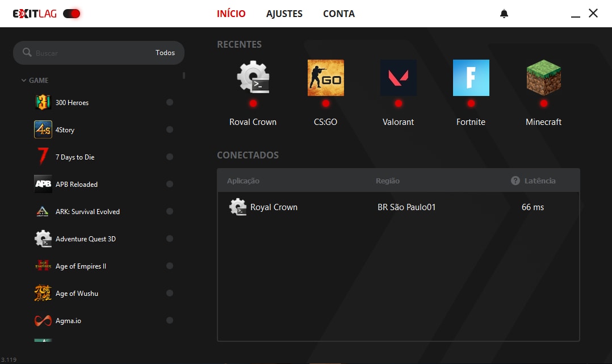
Task: Click the Royal Crown gear icon in recents
Action: coord(253,78)
